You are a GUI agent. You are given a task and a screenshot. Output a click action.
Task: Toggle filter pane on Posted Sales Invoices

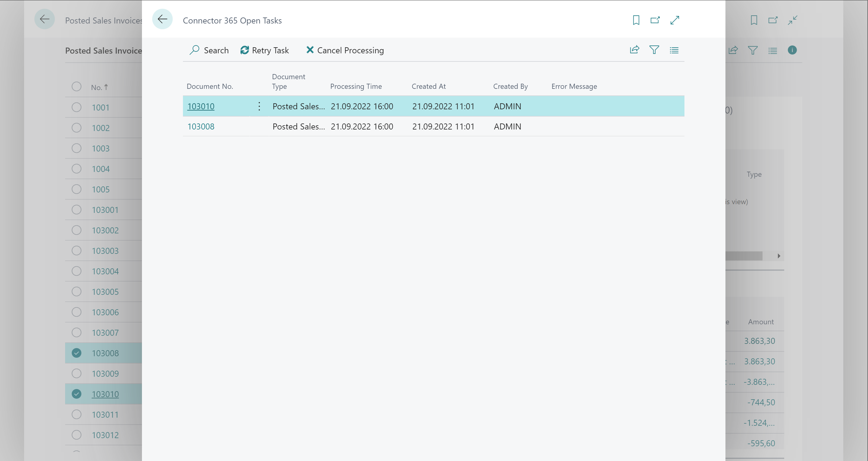[753, 50]
